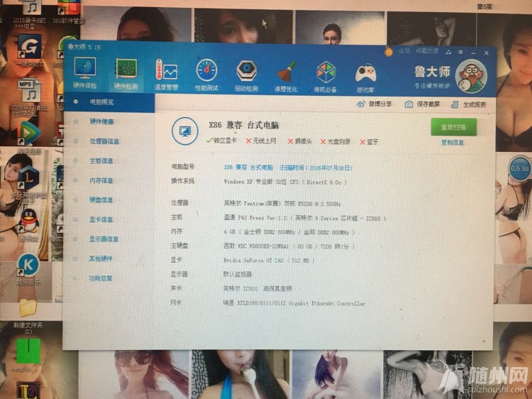Click the 鲁大师 mascot avatar
Viewport: 532px width, 399px height.
(471, 77)
